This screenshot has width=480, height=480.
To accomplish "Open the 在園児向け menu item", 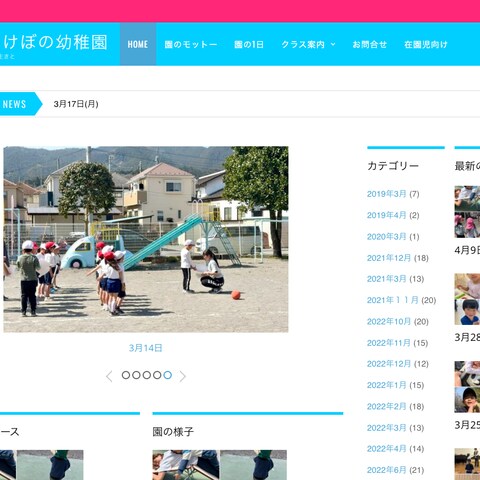I will [x=425, y=44].
